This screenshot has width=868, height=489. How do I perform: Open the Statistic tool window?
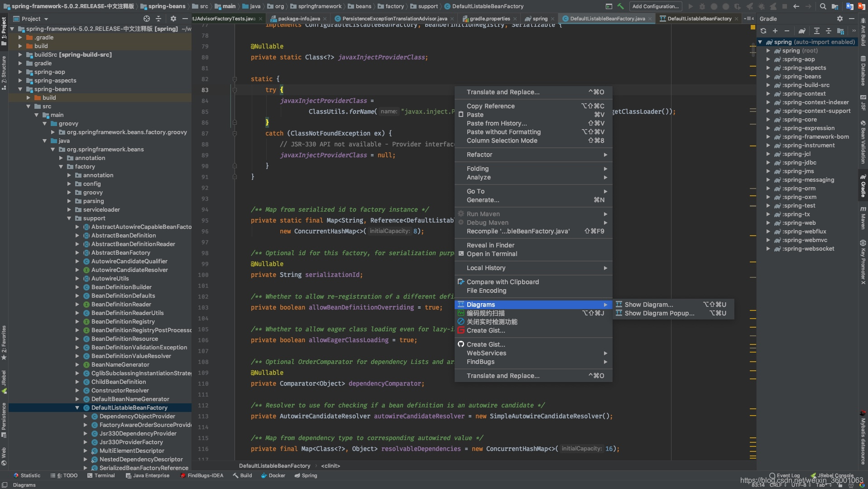27,475
